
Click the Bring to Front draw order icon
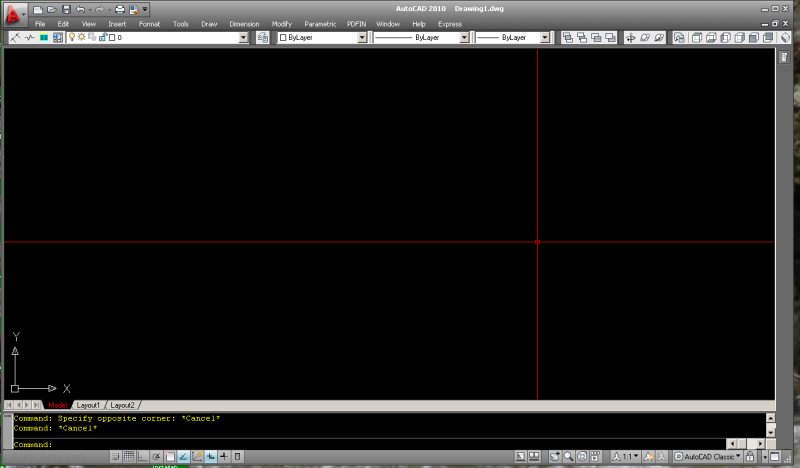[x=567, y=37]
